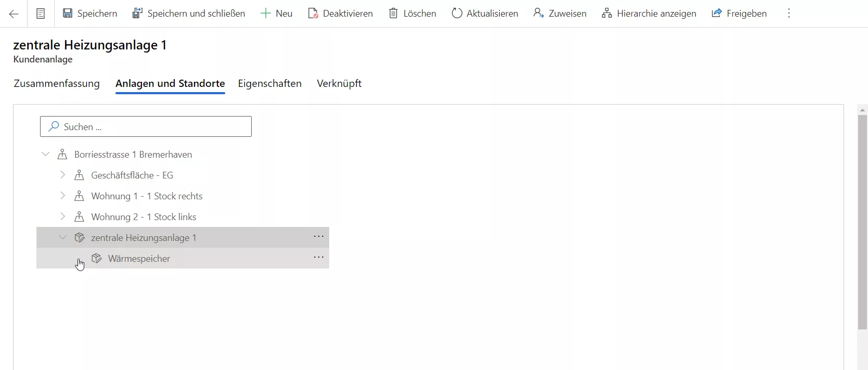Screen dimensions: 868x370
Task: Click Speichern to save the record
Action: click(x=90, y=14)
